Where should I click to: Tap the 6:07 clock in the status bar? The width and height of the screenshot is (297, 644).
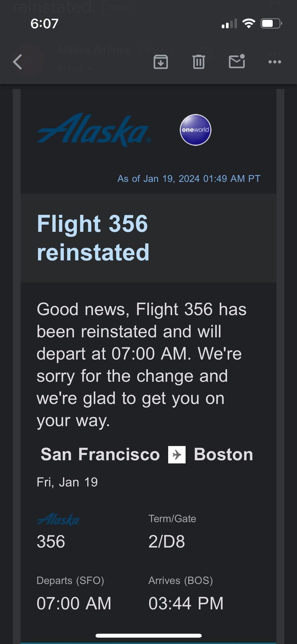pyautogui.click(x=45, y=24)
